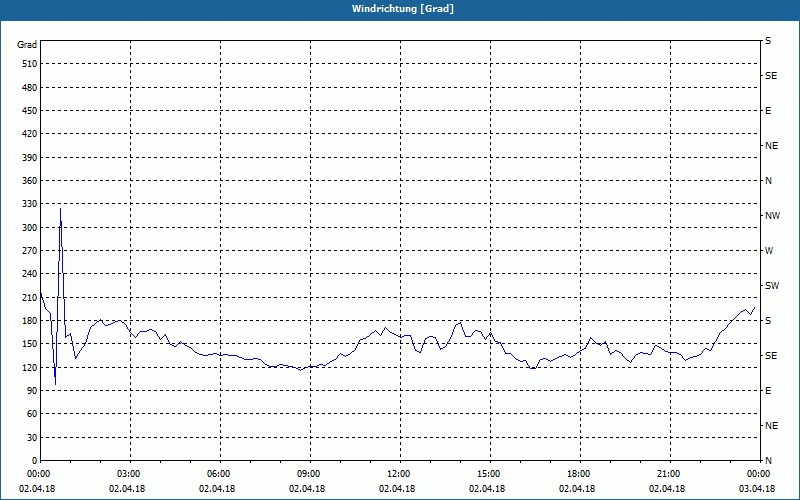Click the SE compass label level with 480
The width and height of the screenshot is (800, 500).
(x=771, y=76)
